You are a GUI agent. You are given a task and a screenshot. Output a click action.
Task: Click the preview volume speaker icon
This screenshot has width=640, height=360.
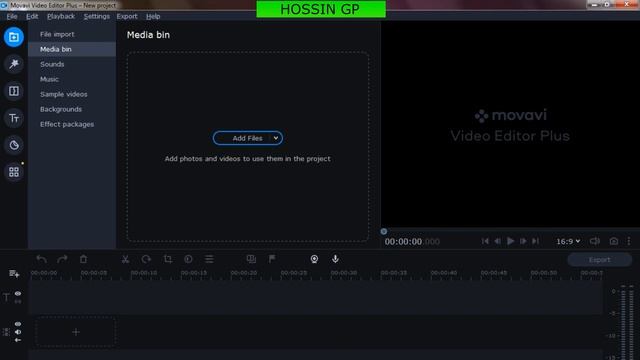595,241
